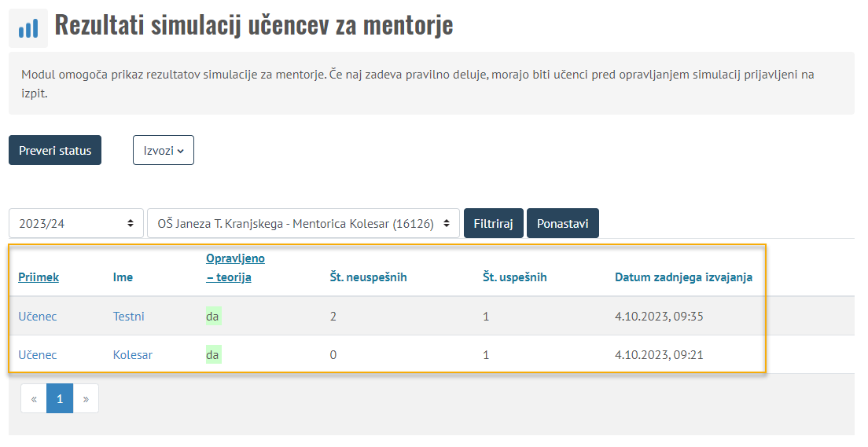Viewport: 868px width, 447px height.
Task: Go to next page with » arrow
Action: coord(86,398)
